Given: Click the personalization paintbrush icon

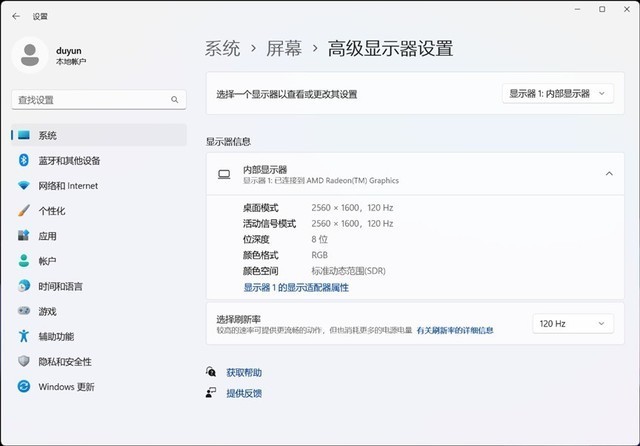Looking at the screenshot, I should [x=24, y=211].
